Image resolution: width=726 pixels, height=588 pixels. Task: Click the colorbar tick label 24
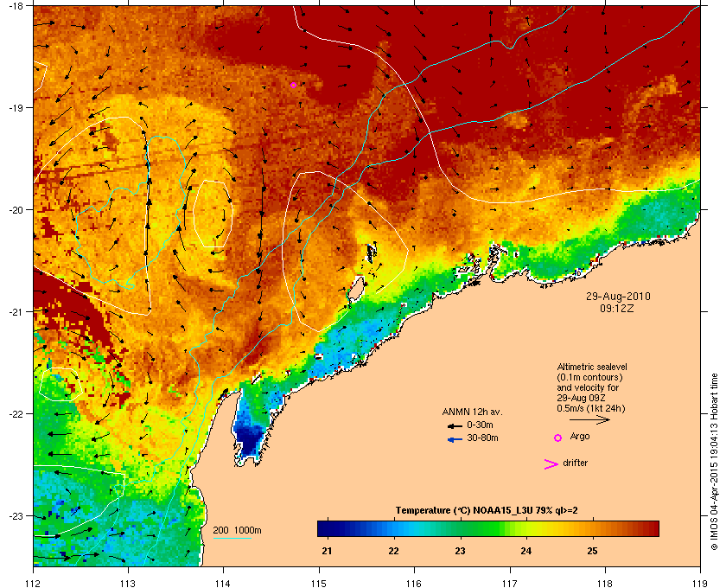526,552
